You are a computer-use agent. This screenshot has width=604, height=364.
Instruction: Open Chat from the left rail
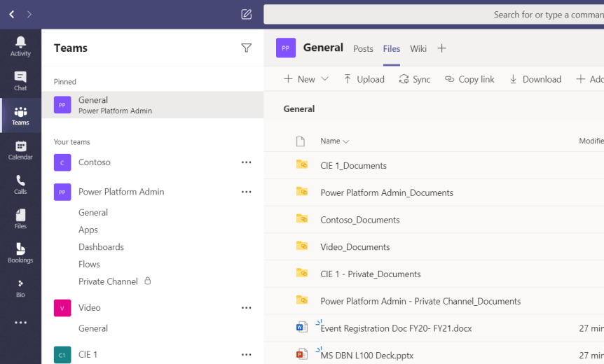(20, 81)
